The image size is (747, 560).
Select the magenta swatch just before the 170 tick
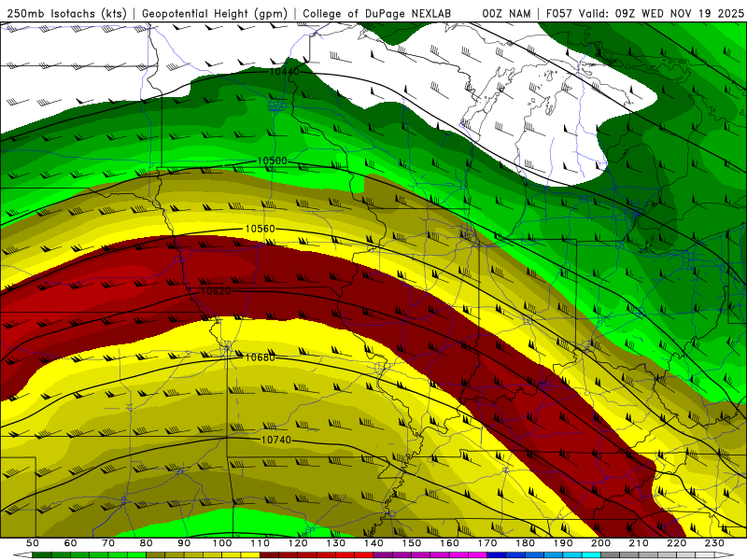coord(478,555)
